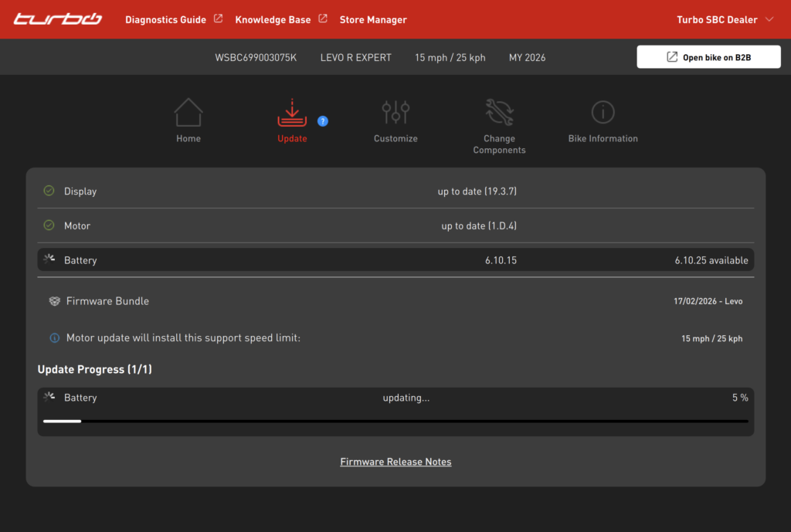
Task: Open the Firmware Release Notes link
Action: [395, 462]
